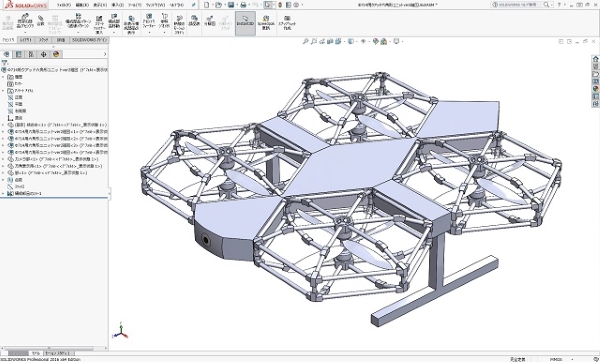
Task: Click the Exploded View ribbon button
Action: point(209,21)
